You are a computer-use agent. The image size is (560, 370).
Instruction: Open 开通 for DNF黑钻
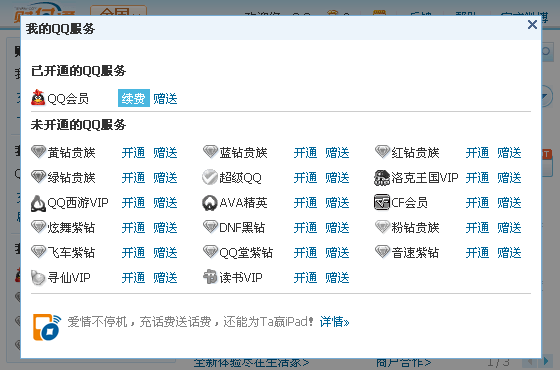coord(305,228)
